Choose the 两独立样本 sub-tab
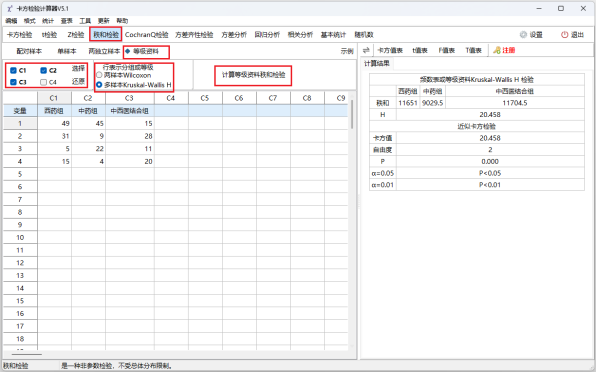 click(104, 51)
